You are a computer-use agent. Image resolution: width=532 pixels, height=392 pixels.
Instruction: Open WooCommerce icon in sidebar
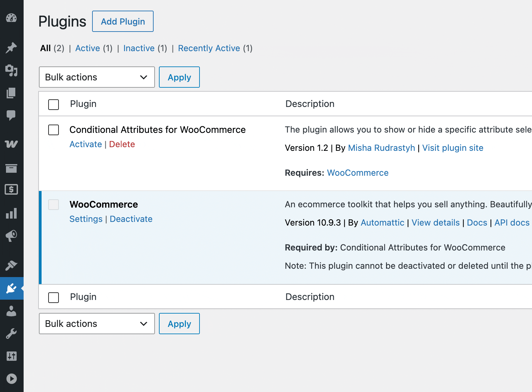point(11,144)
